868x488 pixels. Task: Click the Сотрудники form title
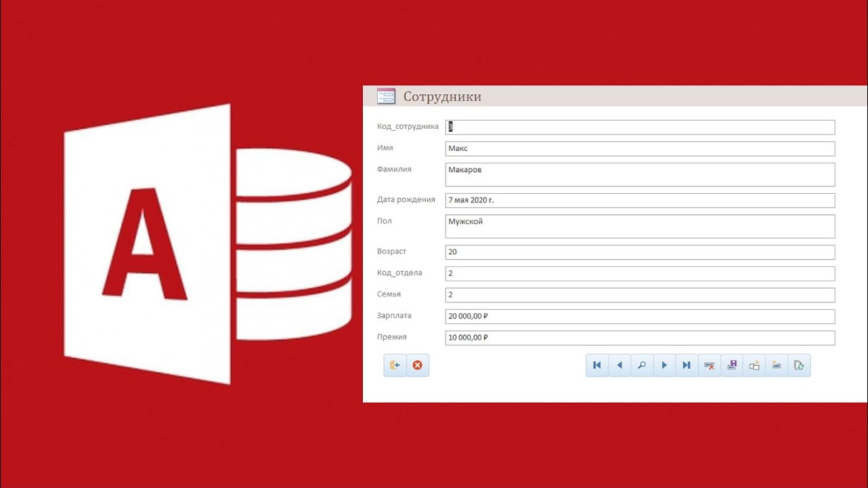442,96
